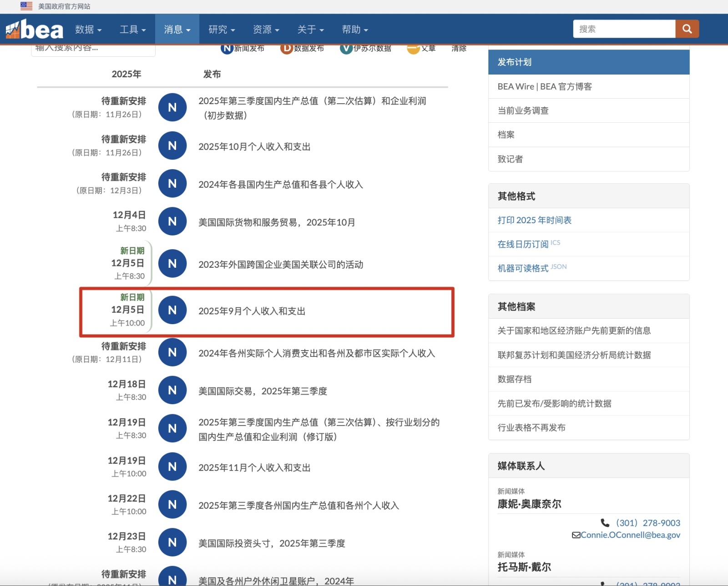Open the 数据 dropdown menu
Image resolution: width=728 pixels, height=586 pixels.
88,30
